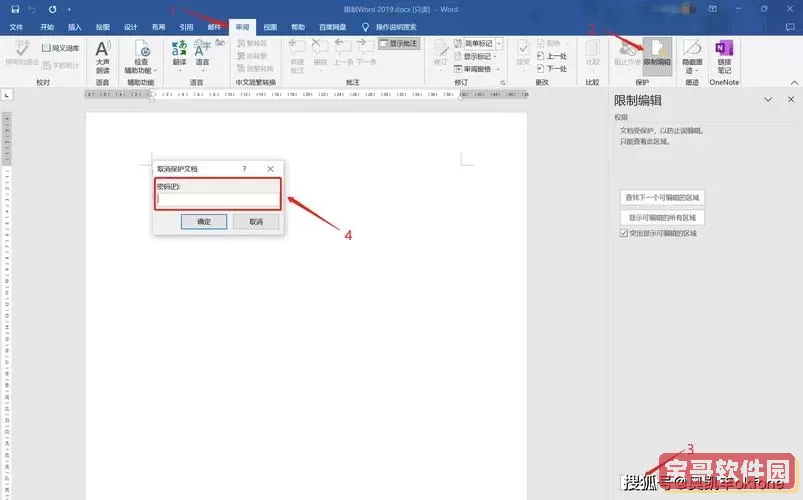Image resolution: width=803 pixels, height=500 pixels.
Task: Click 显示可编辑的所有区域 button
Action: click(662, 218)
